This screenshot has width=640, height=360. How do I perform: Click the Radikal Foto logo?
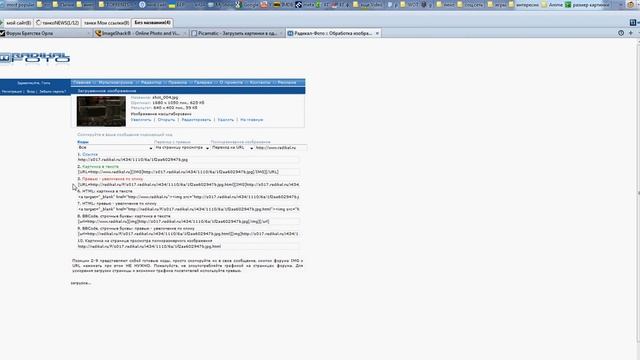[x=35, y=58]
